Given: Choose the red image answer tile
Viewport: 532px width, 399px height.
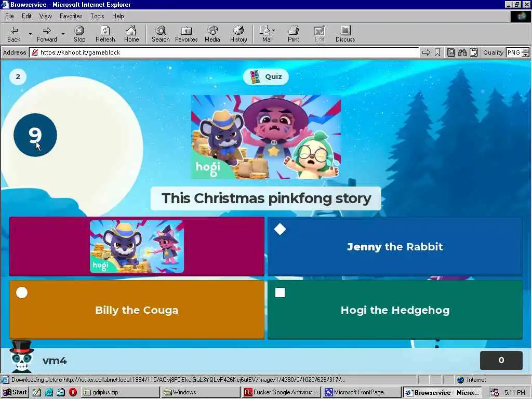Looking at the screenshot, I should 137,246.
